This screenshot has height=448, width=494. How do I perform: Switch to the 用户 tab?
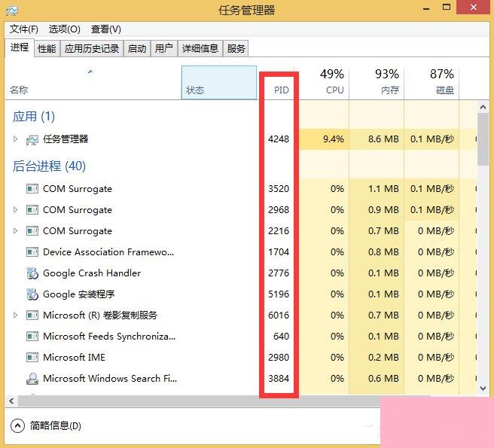[x=164, y=48]
